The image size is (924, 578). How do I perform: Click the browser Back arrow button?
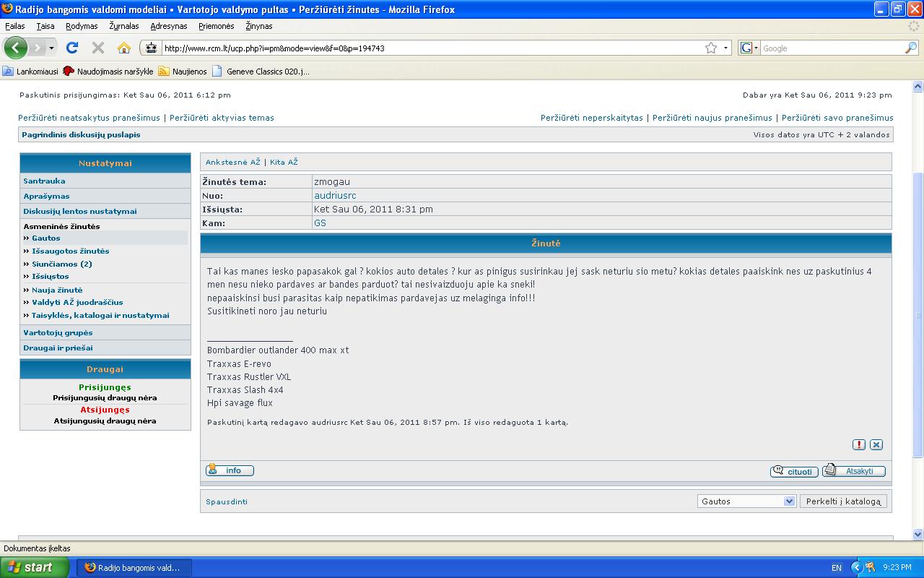[x=16, y=48]
